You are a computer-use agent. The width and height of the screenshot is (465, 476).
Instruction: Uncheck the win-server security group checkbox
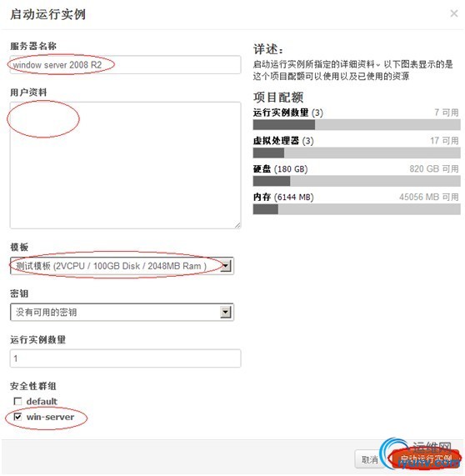point(17,417)
